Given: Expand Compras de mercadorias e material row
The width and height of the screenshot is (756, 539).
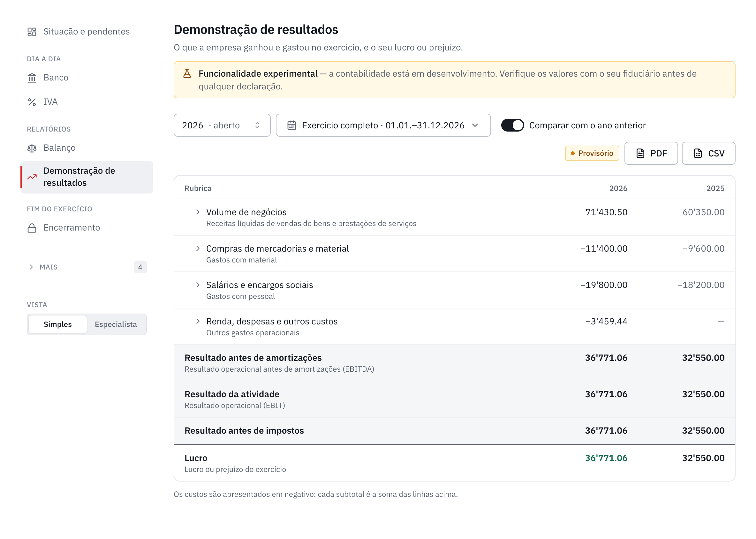Looking at the screenshot, I should [198, 249].
